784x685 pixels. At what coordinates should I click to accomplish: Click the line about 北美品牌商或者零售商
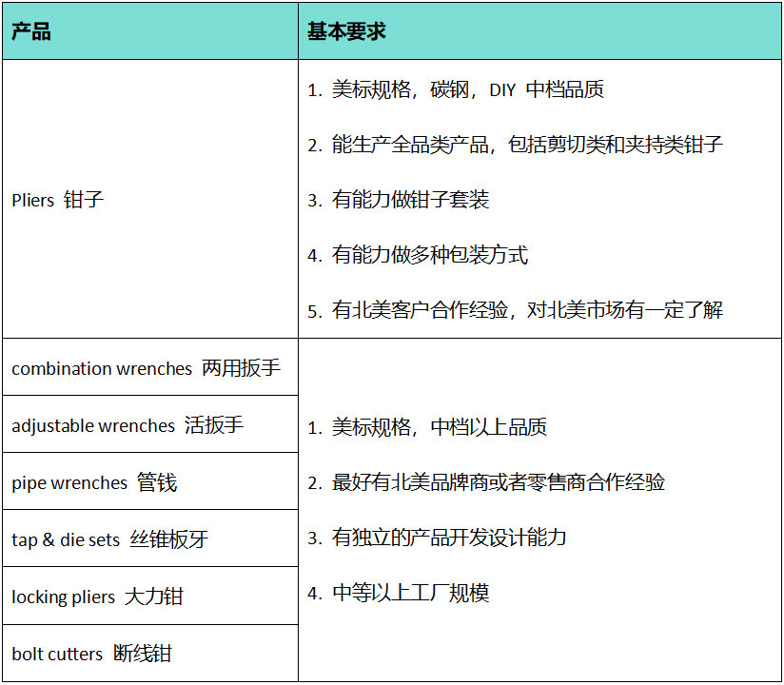(485, 482)
